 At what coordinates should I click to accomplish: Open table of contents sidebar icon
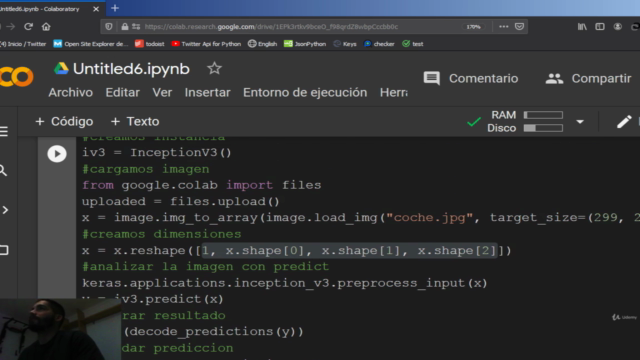[4, 131]
